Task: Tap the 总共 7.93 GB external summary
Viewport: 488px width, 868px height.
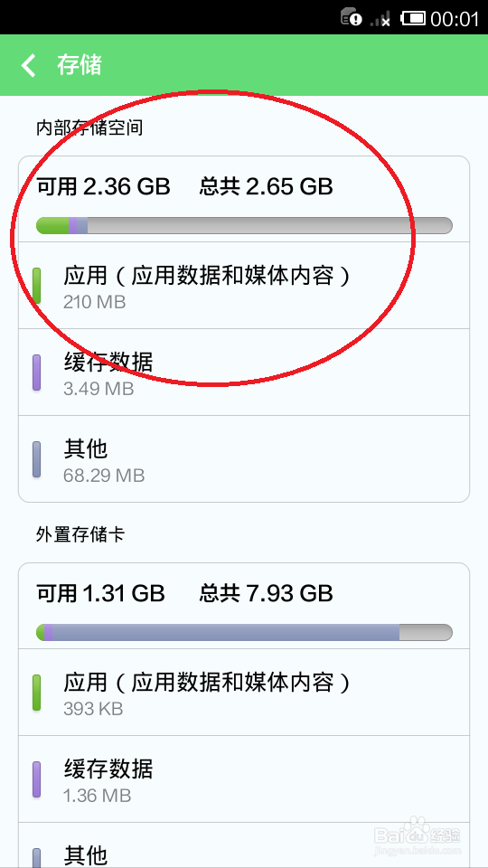Action: pyautogui.click(x=266, y=593)
